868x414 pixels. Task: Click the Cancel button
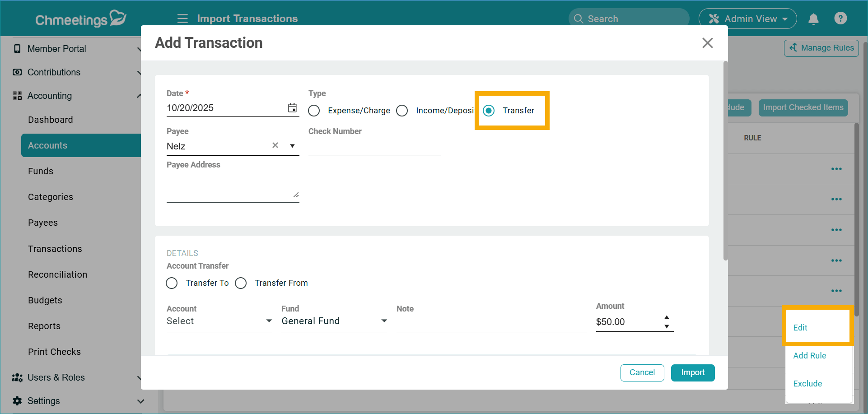click(642, 372)
